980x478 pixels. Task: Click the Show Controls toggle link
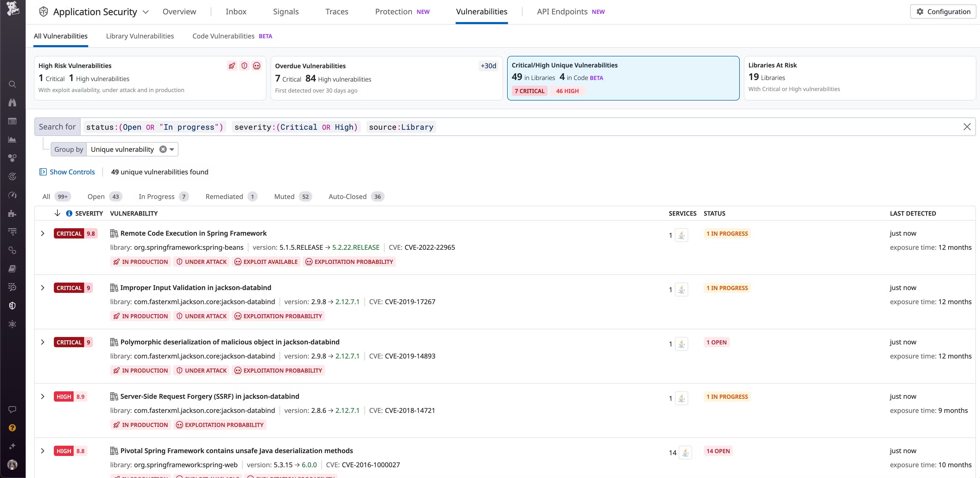[72, 172]
